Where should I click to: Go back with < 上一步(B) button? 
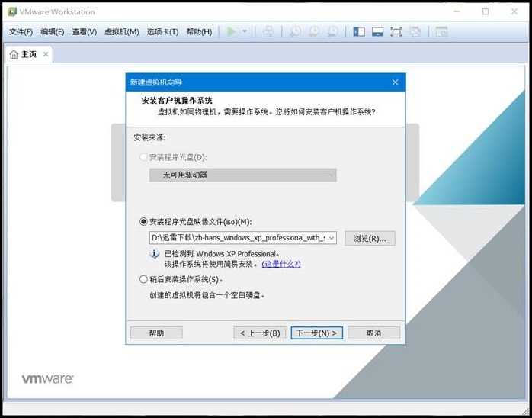tap(260, 333)
